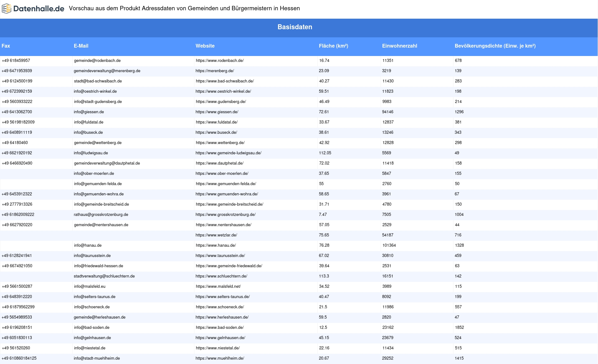Select the Fax column header
This screenshot has width=598, height=364.
coord(6,46)
